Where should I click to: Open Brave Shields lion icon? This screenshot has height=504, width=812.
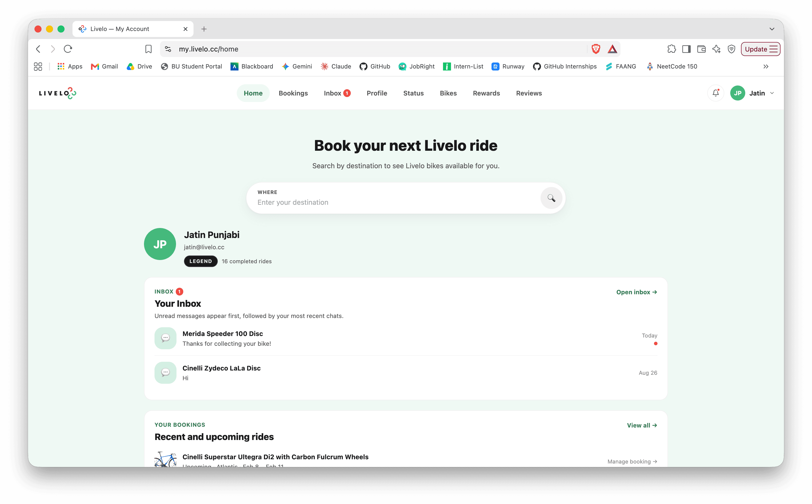pos(596,49)
